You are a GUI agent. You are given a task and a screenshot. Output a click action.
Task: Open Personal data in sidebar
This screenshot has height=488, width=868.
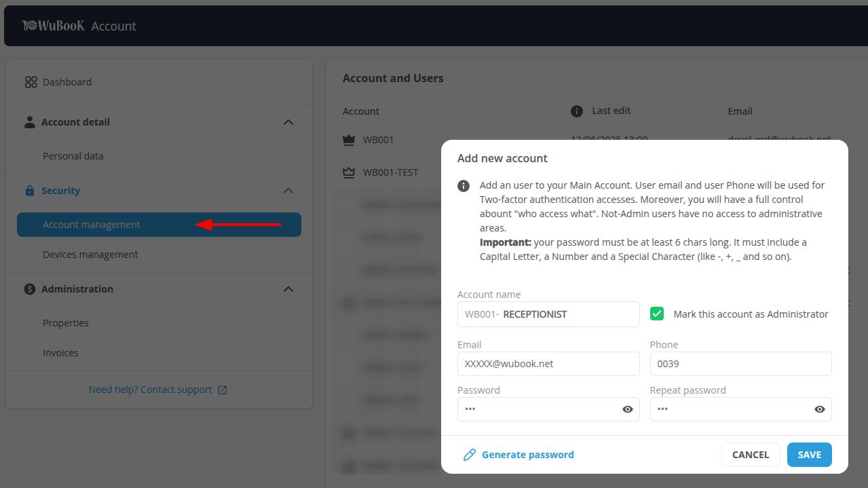click(x=73, y=156)
